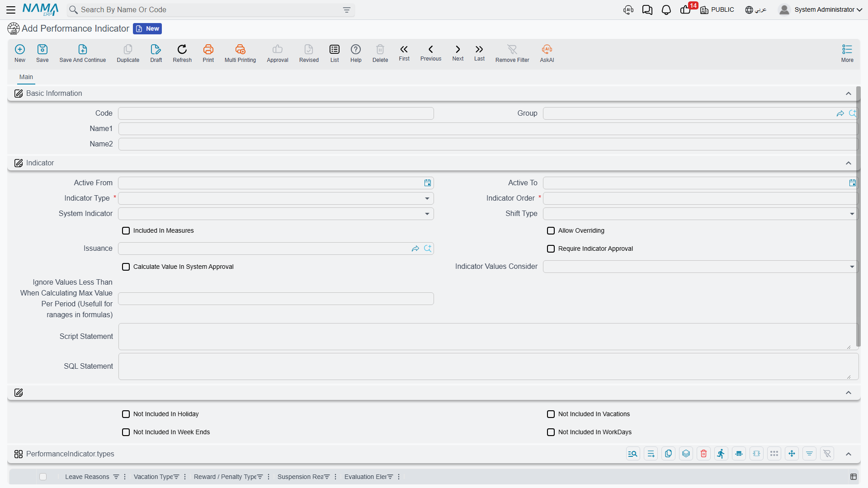
Task: Go to the Last record icon
Action: point(479,49)
